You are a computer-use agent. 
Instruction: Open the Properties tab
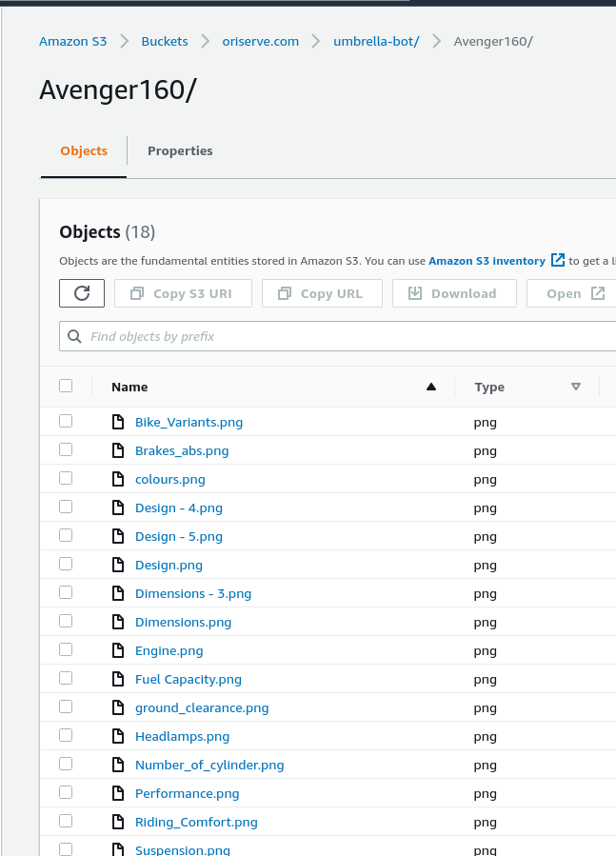(x=180, y=150)
